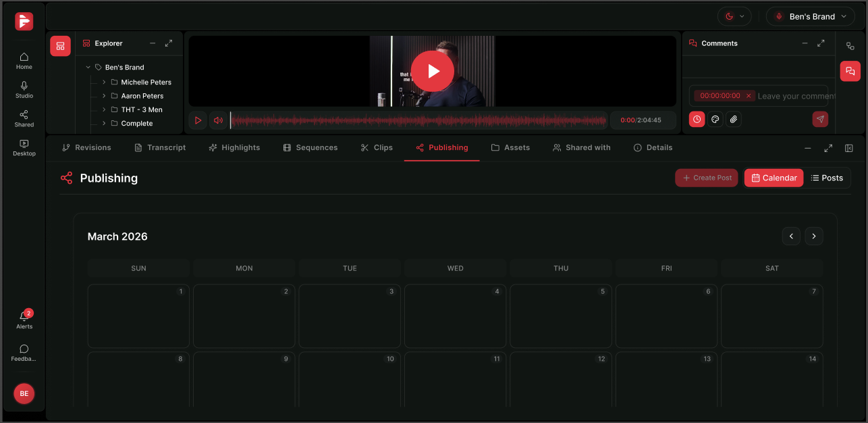The image size is (868, 423).
Task: Mute the video audio with the speaker icon
Action: pos(218,120)
